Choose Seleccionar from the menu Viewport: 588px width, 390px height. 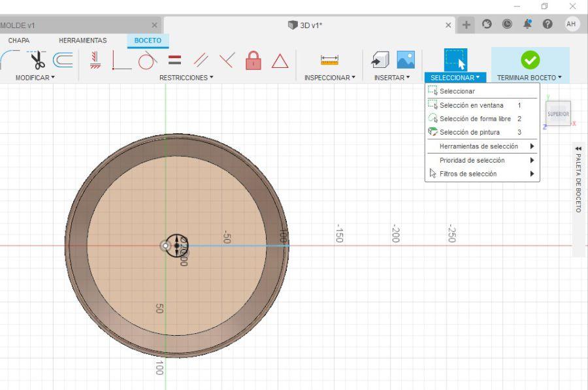click(482, 91)
